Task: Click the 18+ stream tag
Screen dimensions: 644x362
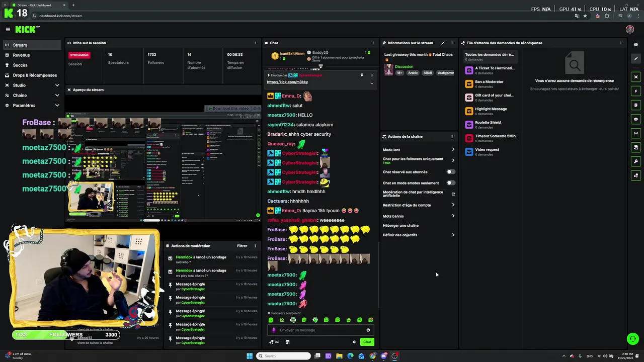Action: coord(399,73)
